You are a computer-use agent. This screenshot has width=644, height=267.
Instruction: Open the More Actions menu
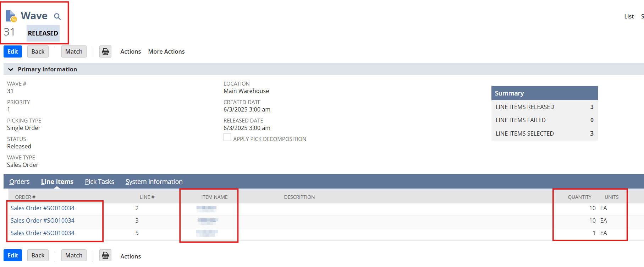click(166, 51)
